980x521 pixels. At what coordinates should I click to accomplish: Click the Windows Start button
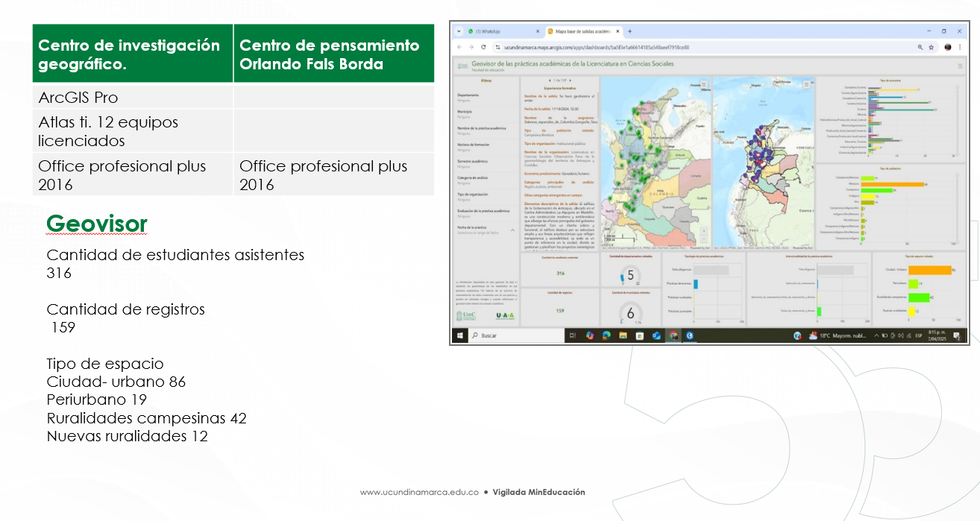click(459, 335)
